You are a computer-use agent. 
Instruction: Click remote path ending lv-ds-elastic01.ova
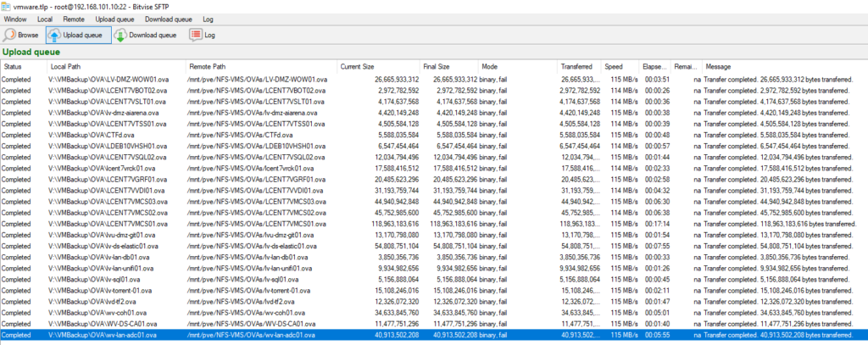pyautogui.click(x=251, y=246)
